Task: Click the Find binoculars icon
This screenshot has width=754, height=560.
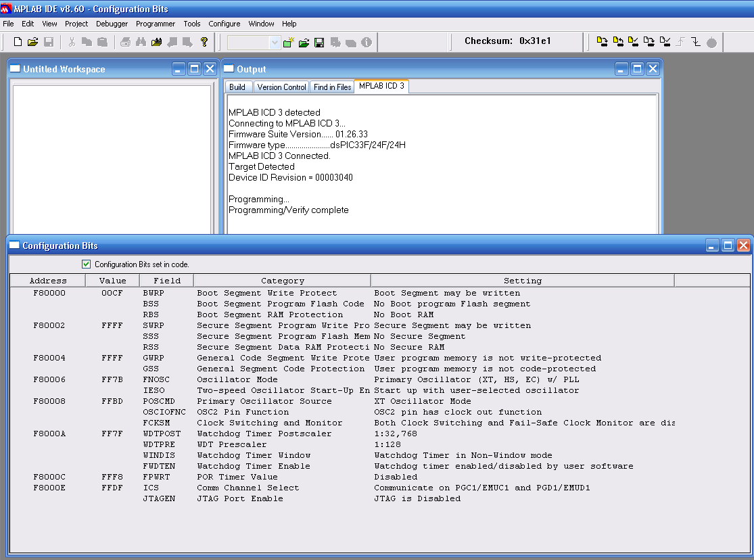Action: (141, 43)
